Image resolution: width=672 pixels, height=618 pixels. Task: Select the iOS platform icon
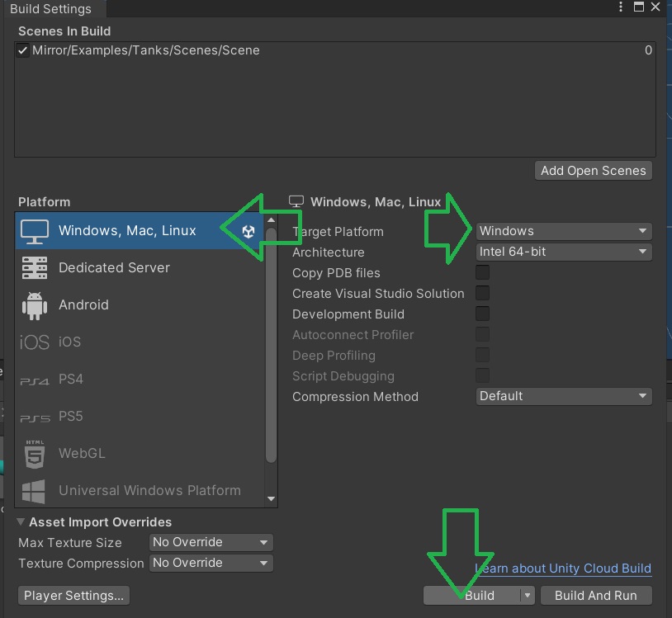[34, 342]
